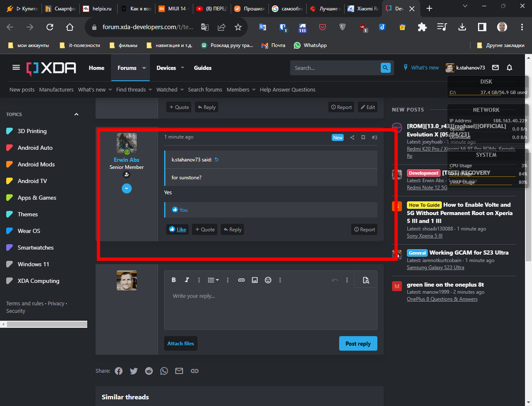Screen dimensions: 532x406
Task: Open Search forums sub-navigation link
Action: (205, 90)
